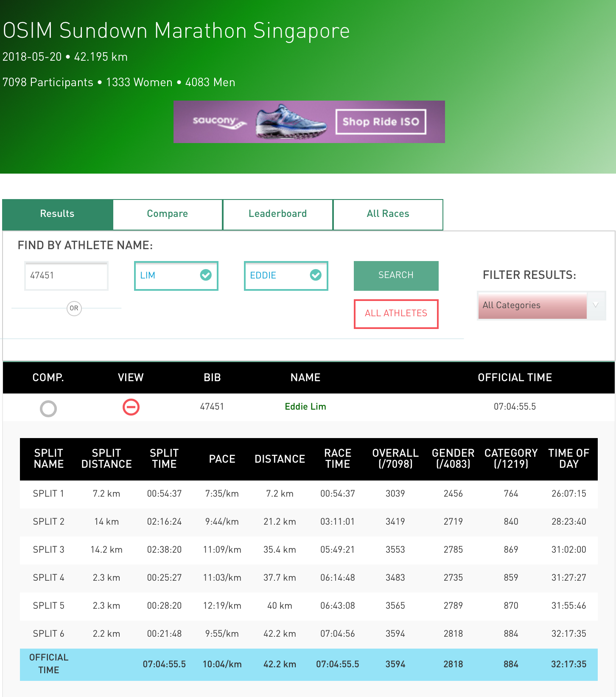Open the Eddie Lim athlete link
Screen dimensions: 616x697
click(305, 407)
